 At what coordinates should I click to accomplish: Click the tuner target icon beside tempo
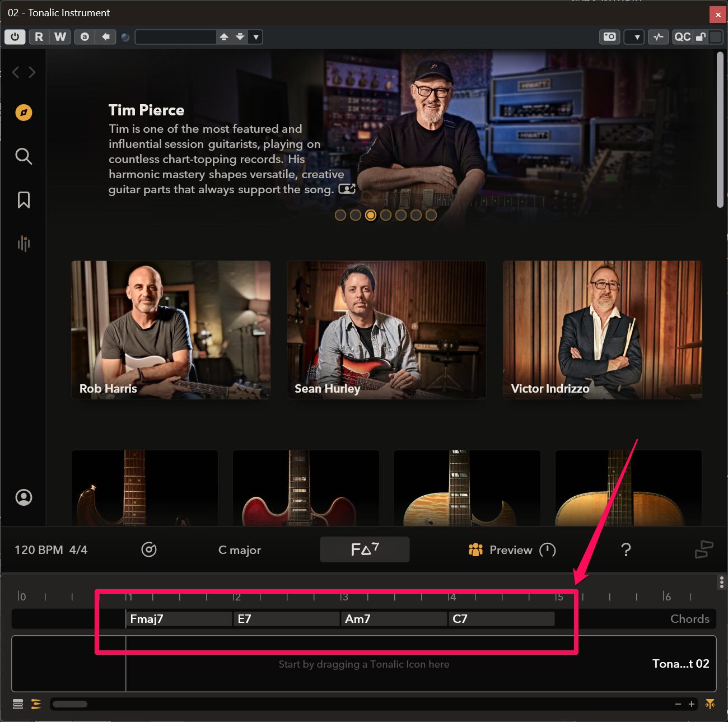point(149,550)
